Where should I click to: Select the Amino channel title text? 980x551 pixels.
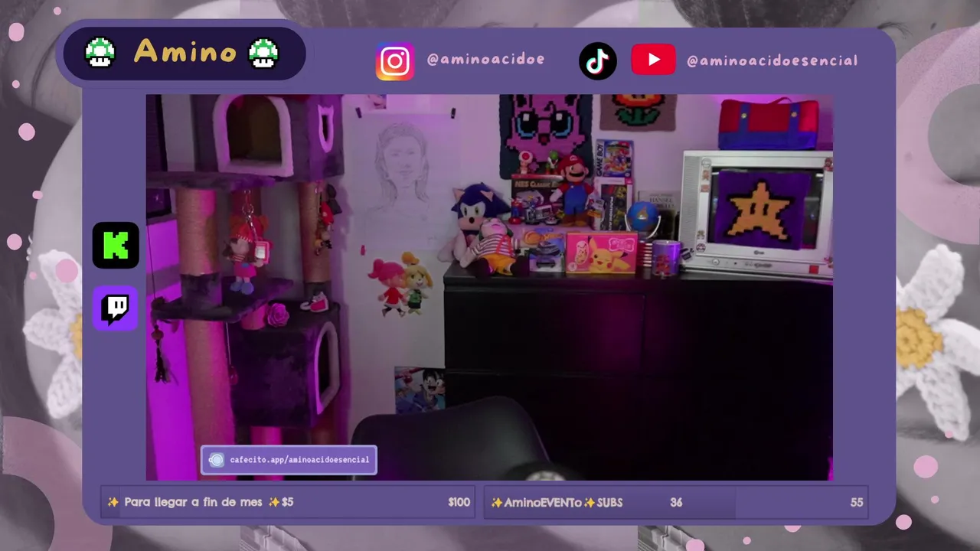tap(185, 52)
